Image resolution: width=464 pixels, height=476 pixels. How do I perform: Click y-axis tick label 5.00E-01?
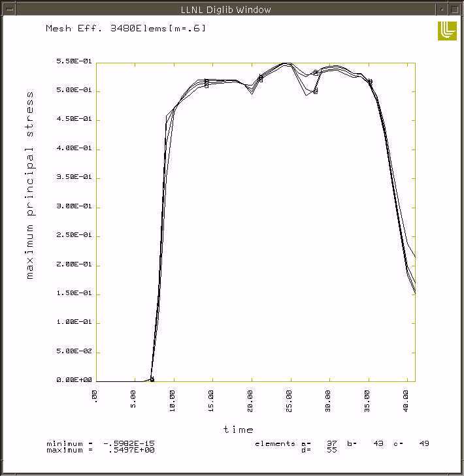[x=74, y=90]
